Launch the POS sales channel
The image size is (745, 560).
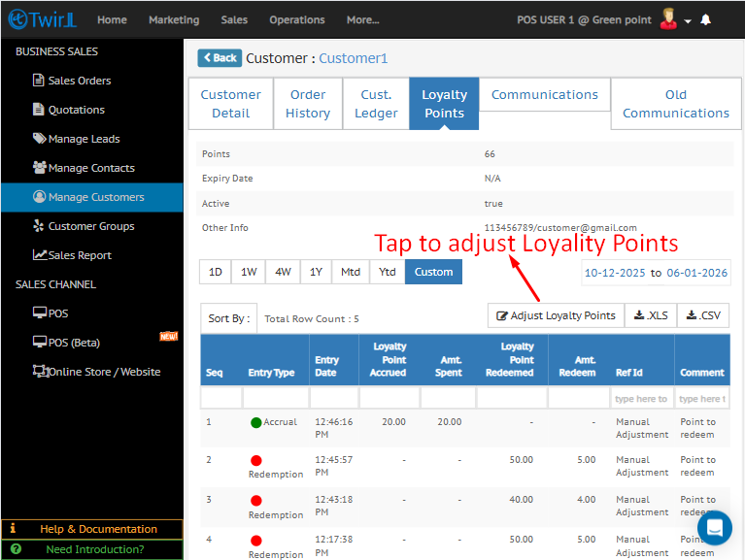click(x=58, y=313)
